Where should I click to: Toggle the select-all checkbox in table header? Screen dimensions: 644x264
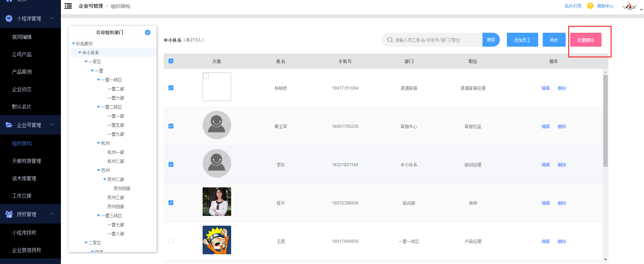(171, 61)
